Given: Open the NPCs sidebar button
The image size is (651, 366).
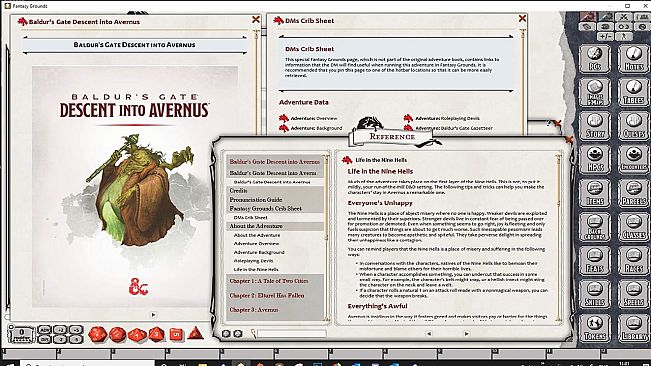Looking at the screenshot, I should (595, 159).
